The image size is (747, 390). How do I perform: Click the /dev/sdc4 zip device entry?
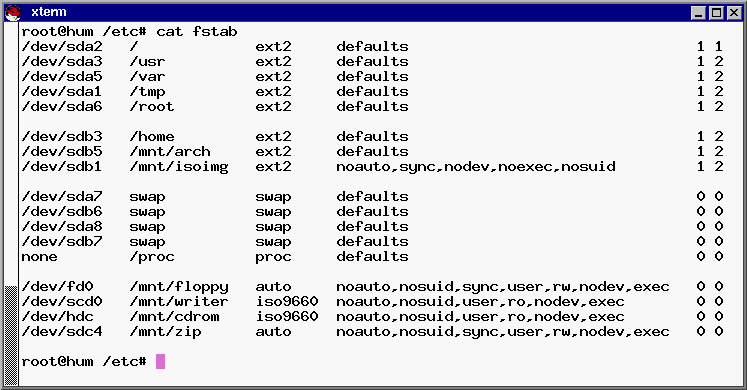(62, 331)
